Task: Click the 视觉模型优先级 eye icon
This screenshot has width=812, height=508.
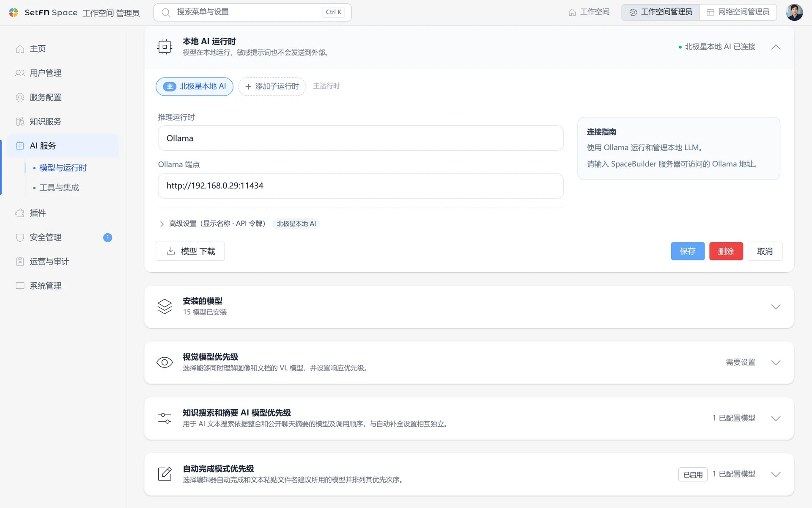Action: point(165,362)
